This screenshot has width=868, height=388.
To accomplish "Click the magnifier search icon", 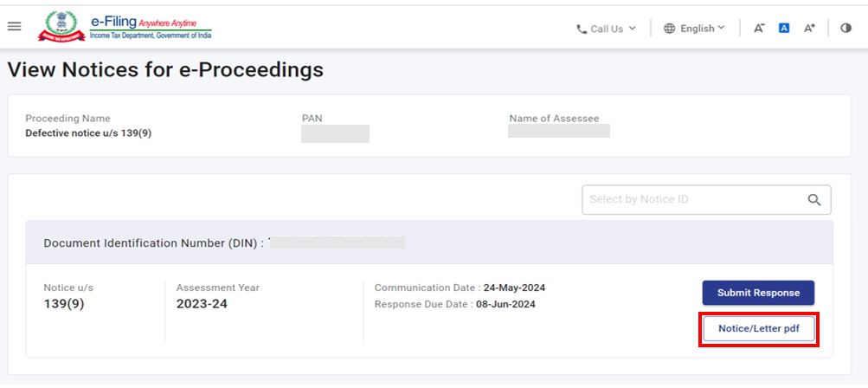I will pyautogui.click(x=813, y=199).
